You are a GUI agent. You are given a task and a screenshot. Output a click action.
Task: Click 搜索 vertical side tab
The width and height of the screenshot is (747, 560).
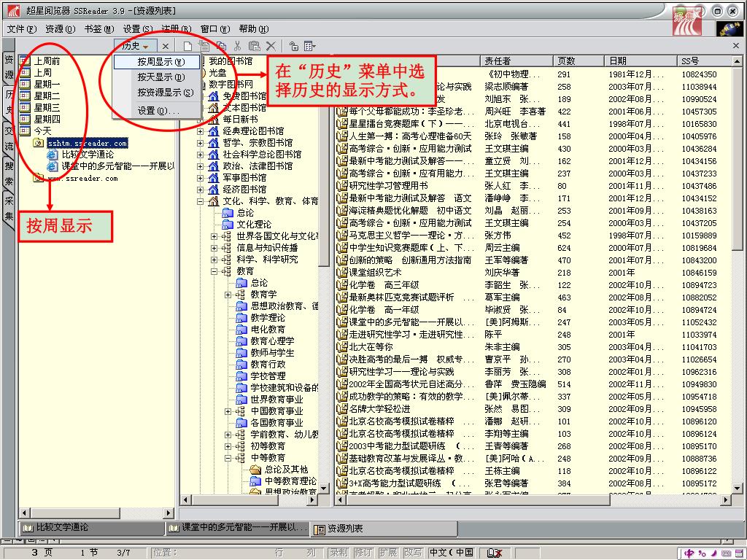tap(9, 173)
